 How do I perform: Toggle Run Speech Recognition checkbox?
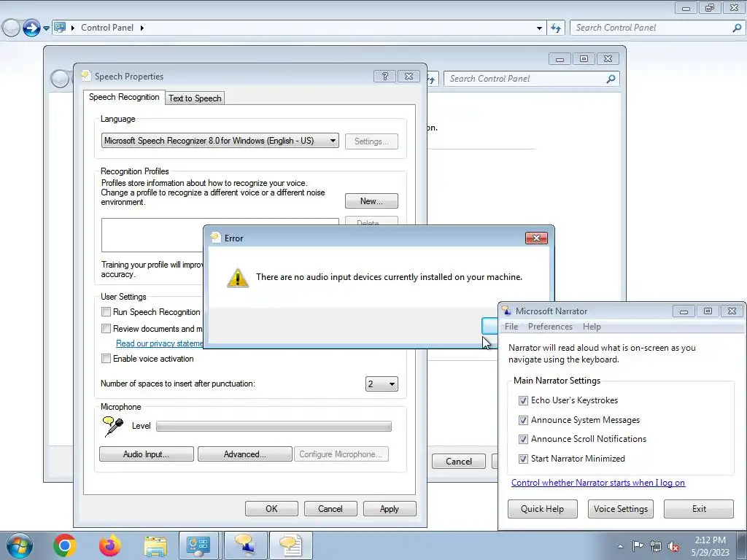pyautogui.click(x=106, y=312)
